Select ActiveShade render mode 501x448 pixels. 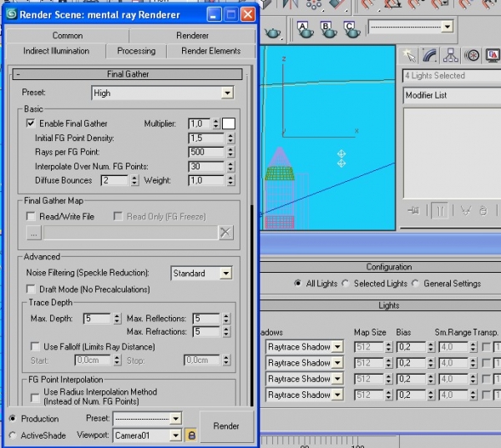pos(13,435)
